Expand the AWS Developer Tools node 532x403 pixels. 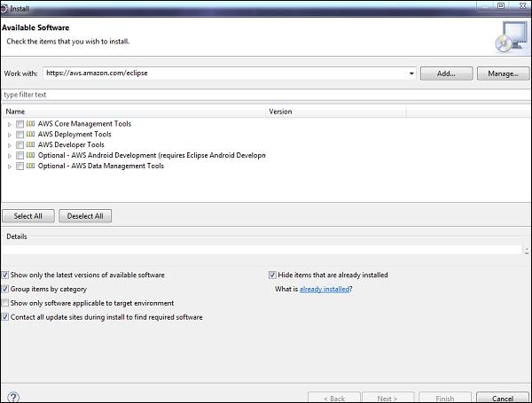[x=10, y=146]
